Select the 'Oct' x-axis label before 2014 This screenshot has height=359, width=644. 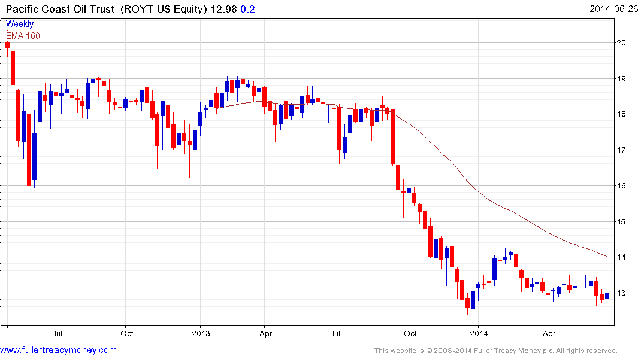coord(410,333)
